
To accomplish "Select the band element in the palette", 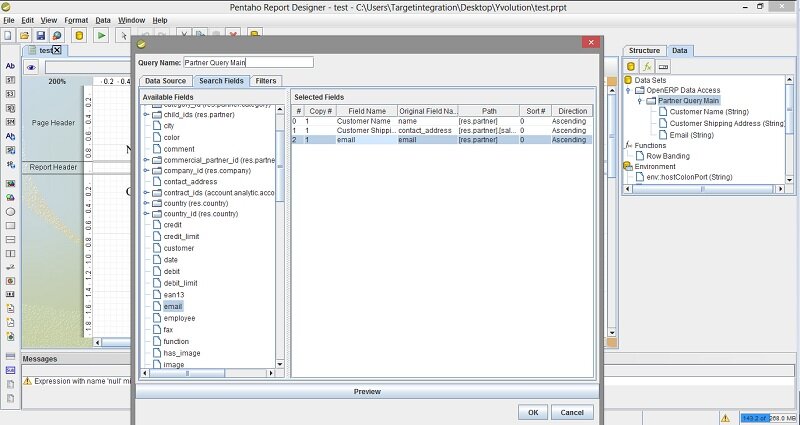I will click(10, 356).
